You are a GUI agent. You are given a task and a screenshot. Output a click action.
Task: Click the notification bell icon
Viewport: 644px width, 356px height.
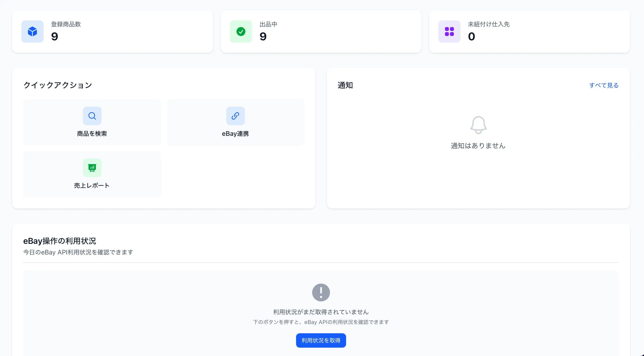(478, 125)
